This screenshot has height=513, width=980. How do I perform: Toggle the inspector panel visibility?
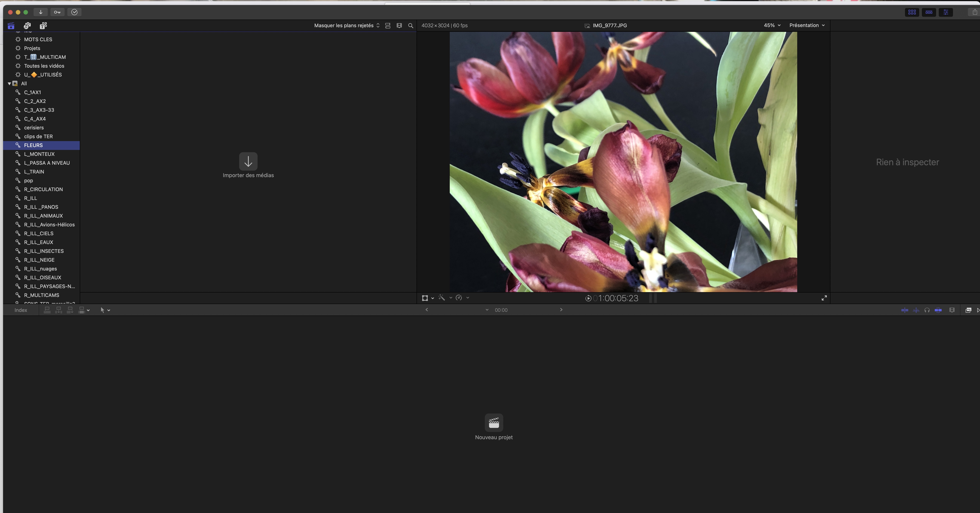(946, 12)
